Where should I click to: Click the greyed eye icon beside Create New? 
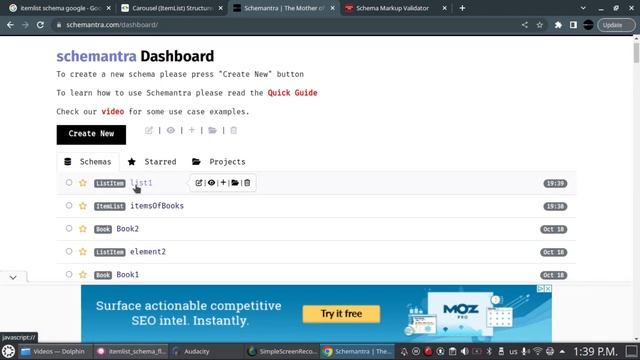click(x=171, y=130)
